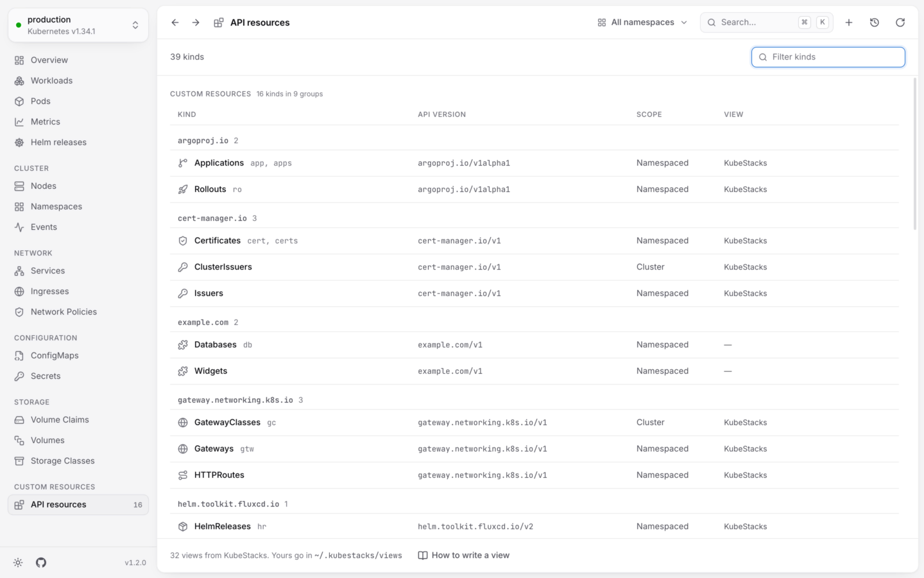Go back with the left arrow
The width and height of the screenshot is (924, 578).
pyautogui.click(x=175, y=22)
